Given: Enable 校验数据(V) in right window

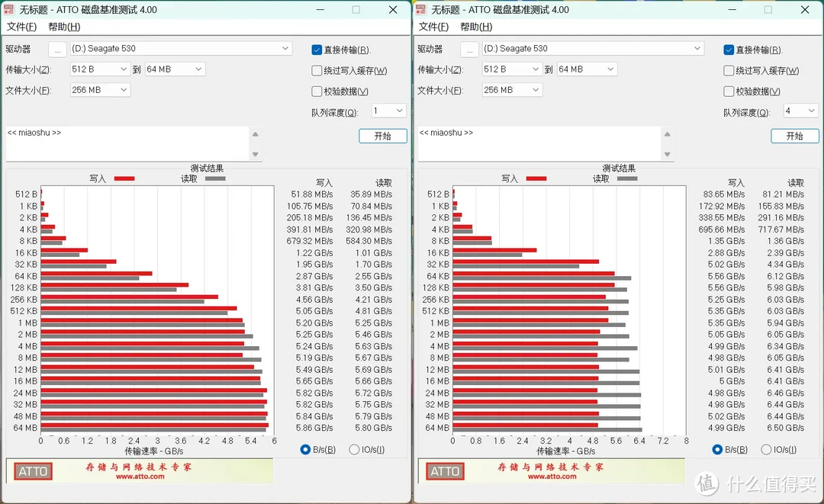Looking at the screenshot, I should click(729, 91).
